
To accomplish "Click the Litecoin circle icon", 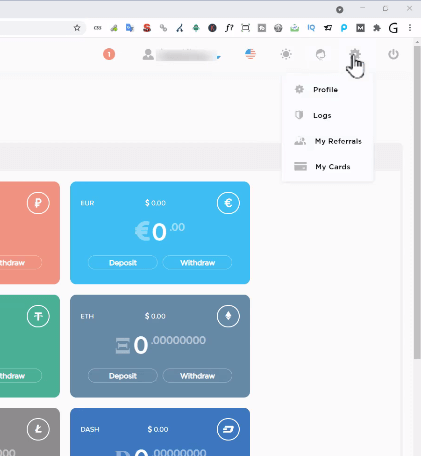I will click(x=38, y=429).
